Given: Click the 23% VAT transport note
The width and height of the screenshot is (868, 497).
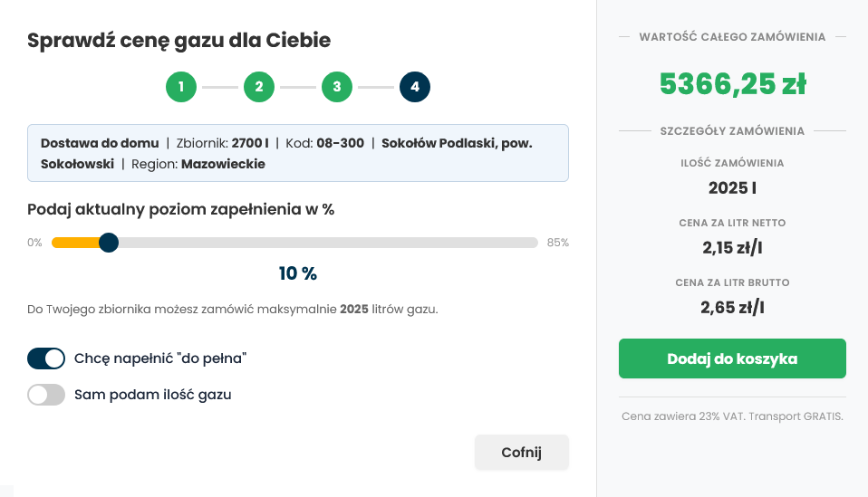Looking at the screenshot, I should (732, 416).
